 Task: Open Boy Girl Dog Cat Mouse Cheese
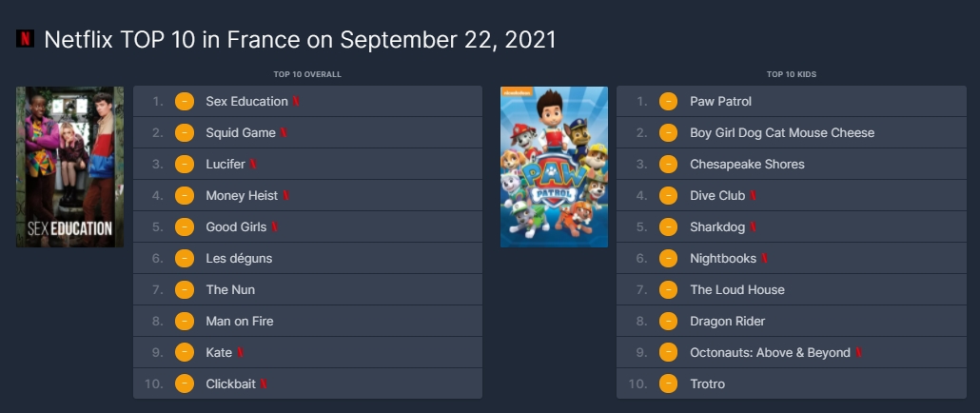(x=782, y=132)
